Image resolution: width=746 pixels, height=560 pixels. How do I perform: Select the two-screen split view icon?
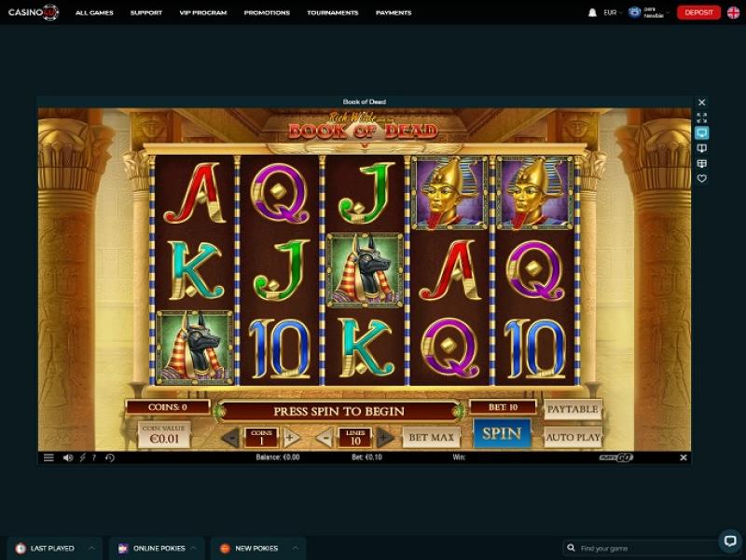702,148
